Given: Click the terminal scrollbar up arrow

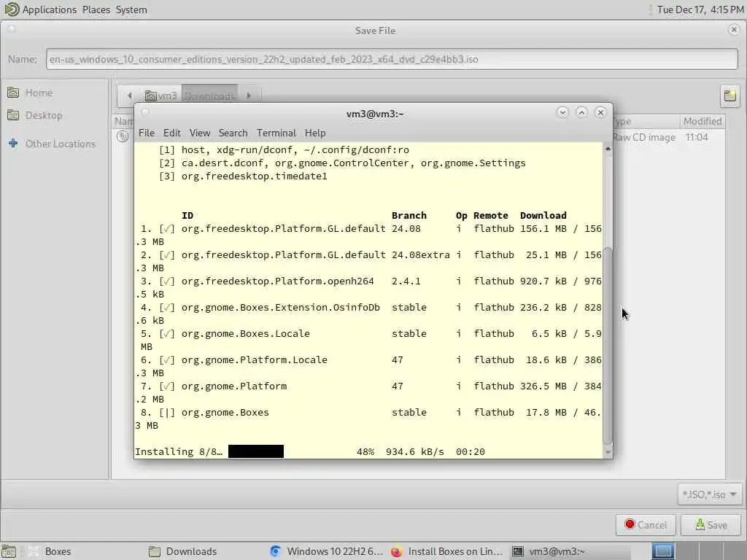Looking at the screenshot, I should (x=608, y=149).
